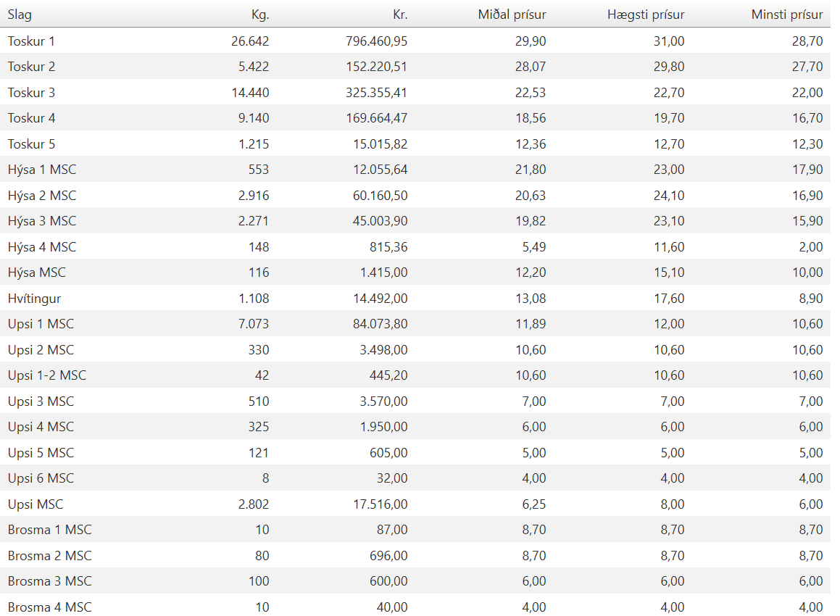Select the Hægsti prísur column header
The image size is (840, 616).
pyautogui.click(x=646, y=15)
